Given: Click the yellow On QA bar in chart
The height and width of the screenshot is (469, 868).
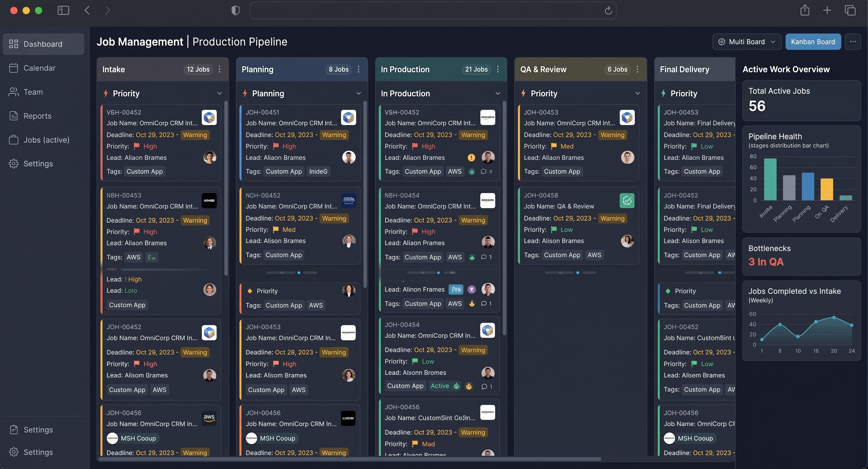Looking at the screenshot, I should tap(827, 189).
